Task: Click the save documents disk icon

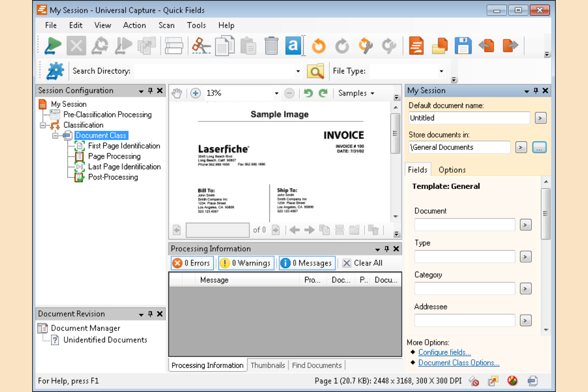Action: tap(463, 45)
